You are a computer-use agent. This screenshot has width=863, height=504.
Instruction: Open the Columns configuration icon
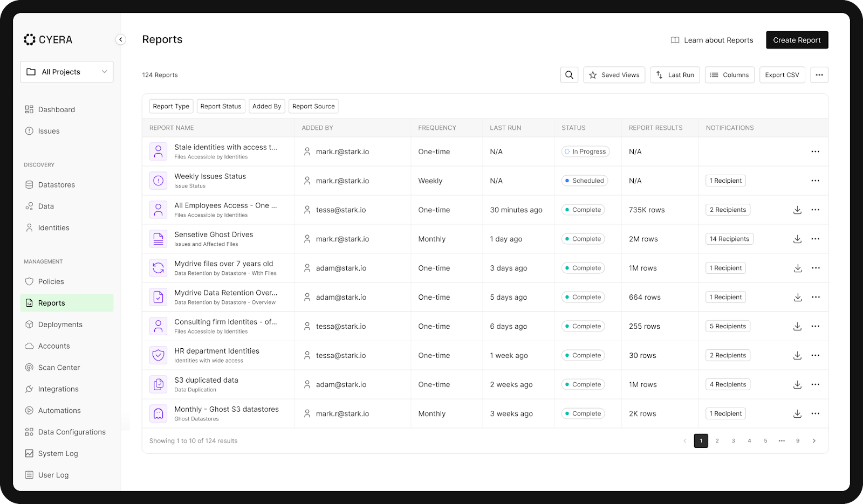pyautogui.click(x=714, y=74)
